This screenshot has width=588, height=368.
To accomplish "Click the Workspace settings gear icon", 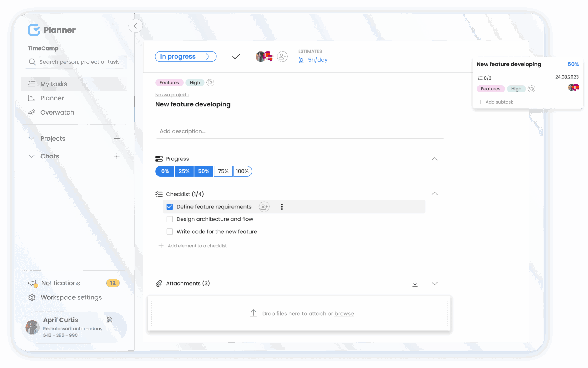I will 32,297.
